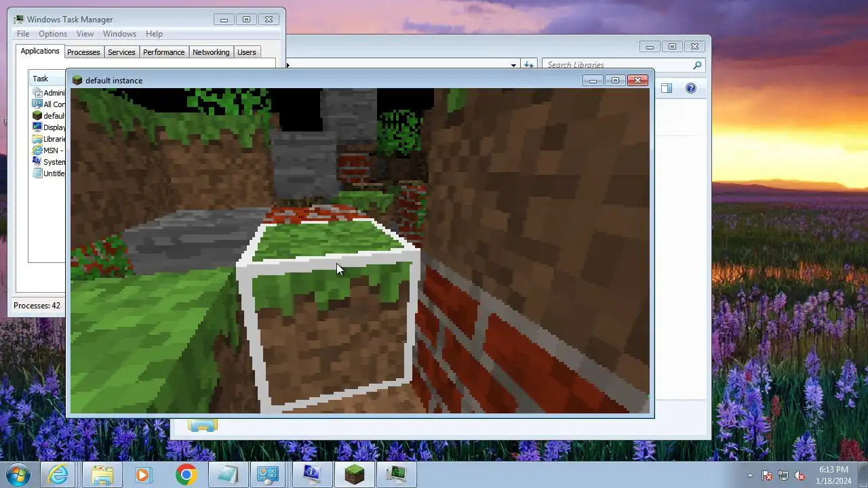Open Google Chrome from the taskbar

point(186,474)
